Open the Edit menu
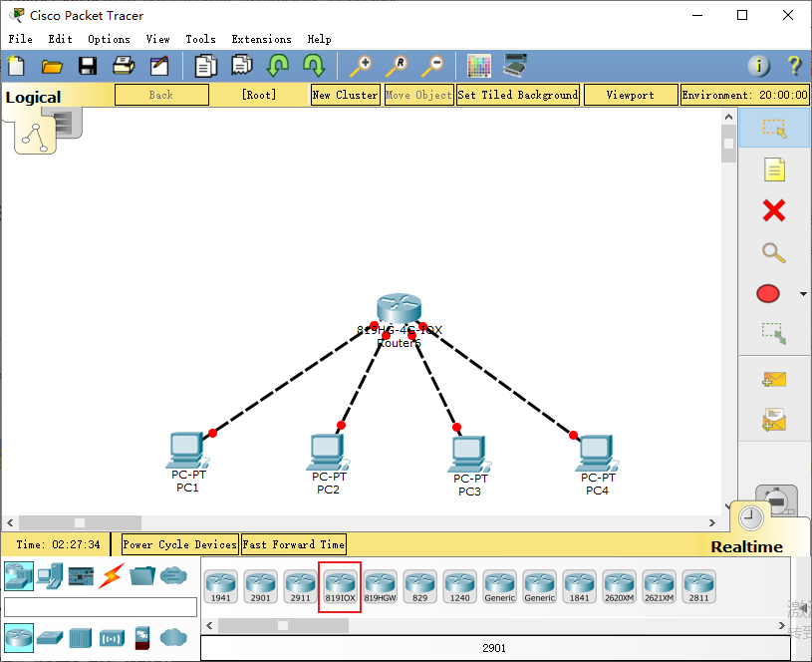Viewport: 812px width, 662px height. (60, 39)
